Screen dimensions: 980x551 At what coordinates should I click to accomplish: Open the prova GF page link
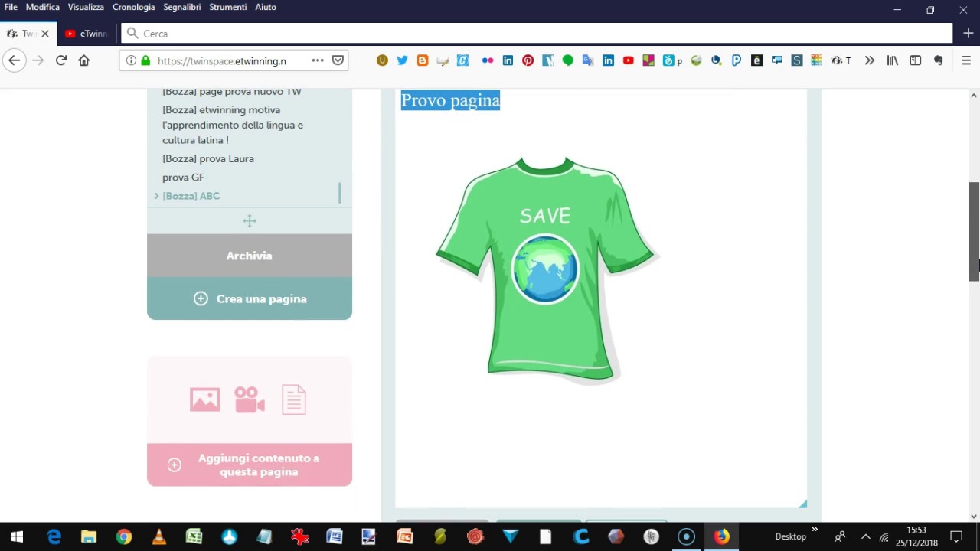pyautogui.click(x=183, y=178)
